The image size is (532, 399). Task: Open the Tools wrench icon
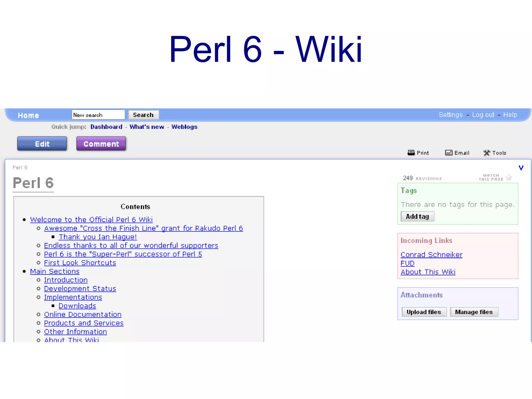point(487,153)
